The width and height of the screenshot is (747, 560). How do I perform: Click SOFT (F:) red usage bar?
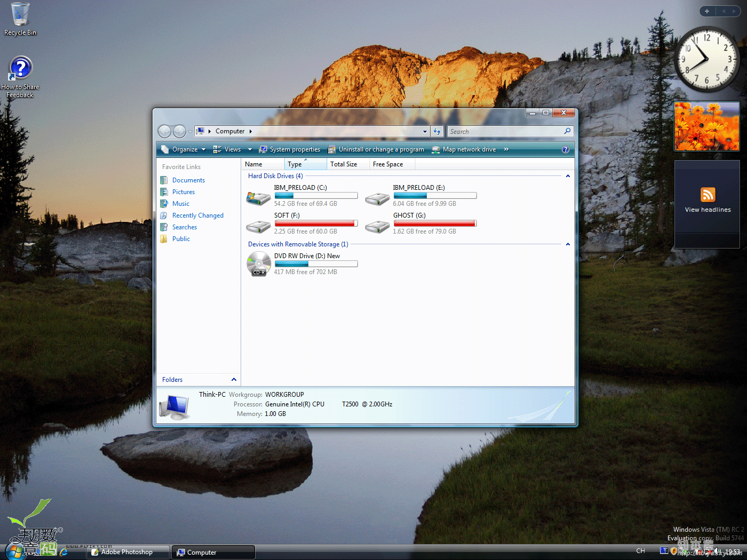[316, 223]
